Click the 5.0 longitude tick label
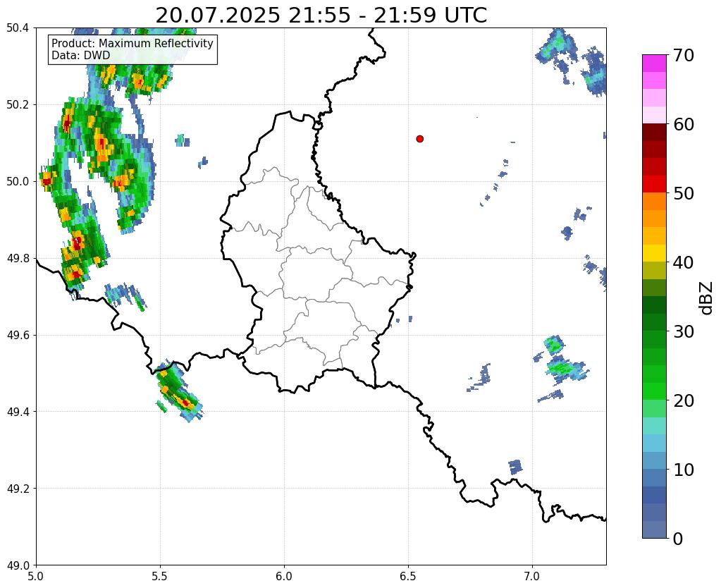Viewport: 721px width, 588px height. tap(36, 576)
